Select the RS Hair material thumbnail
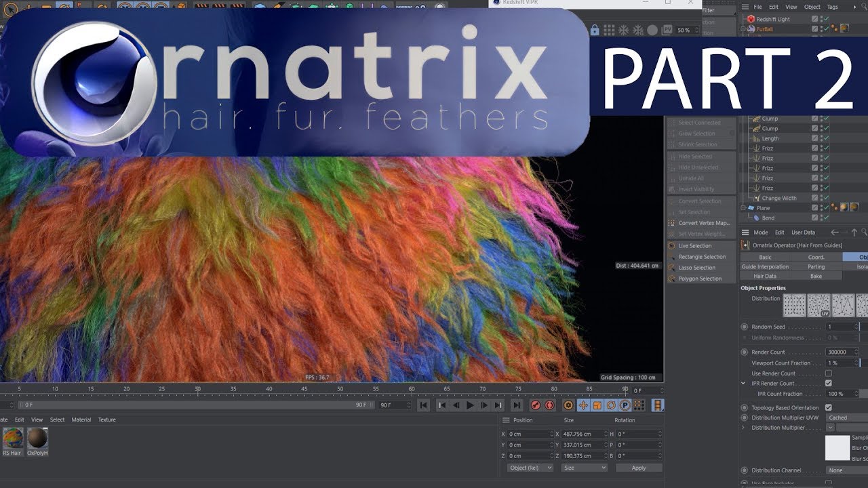The image size is (868, 488). click(12, 439)
